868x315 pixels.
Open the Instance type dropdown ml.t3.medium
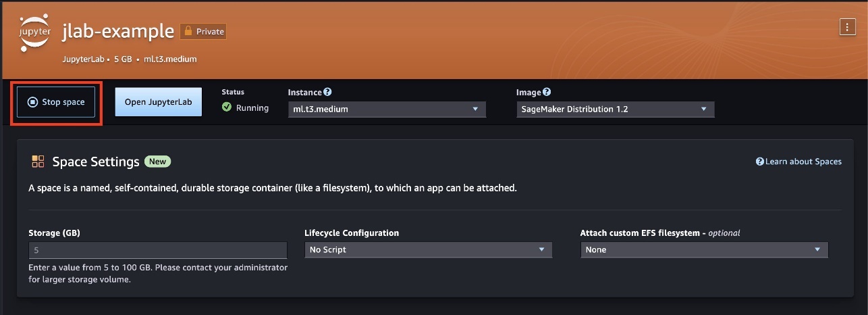pyautogui.click(x=387, y=109)
